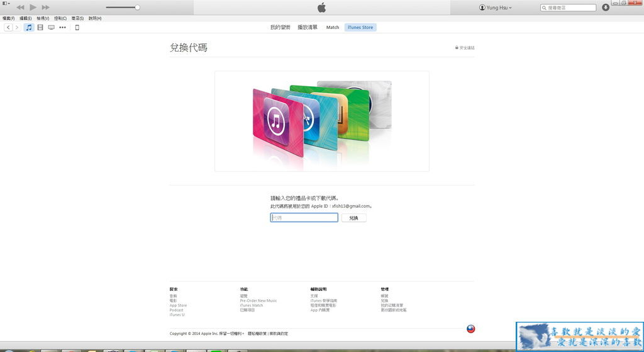644x352 pixels.
Task: Open the iTunes 教學指南 link
Action: [x=324, y=300]
